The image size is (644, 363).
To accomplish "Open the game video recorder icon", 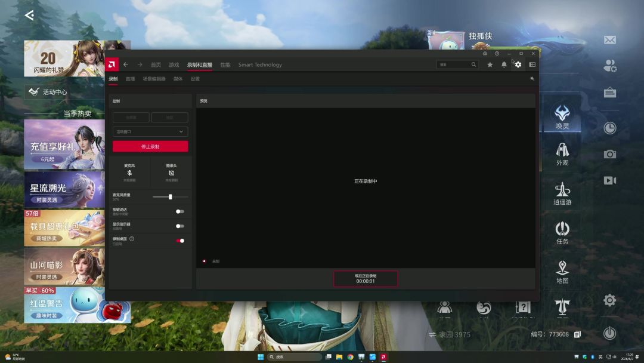I will point(610,180).
